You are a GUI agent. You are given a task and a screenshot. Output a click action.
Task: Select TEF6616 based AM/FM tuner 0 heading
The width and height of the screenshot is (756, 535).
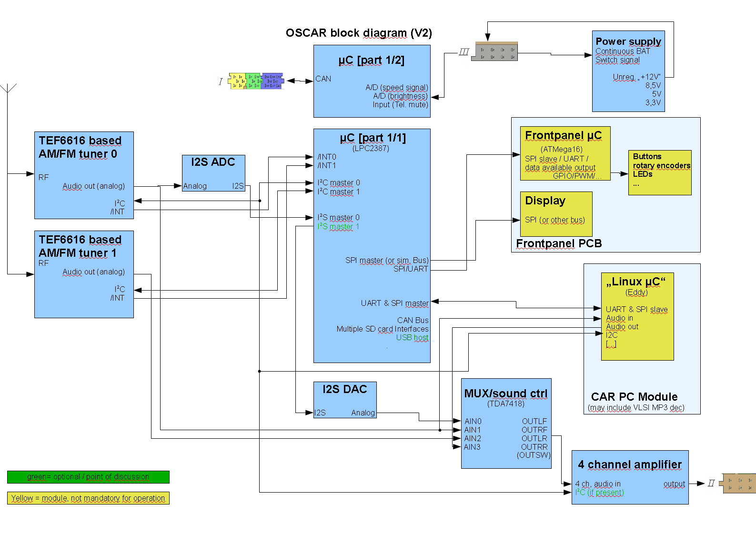click(80, 147)
